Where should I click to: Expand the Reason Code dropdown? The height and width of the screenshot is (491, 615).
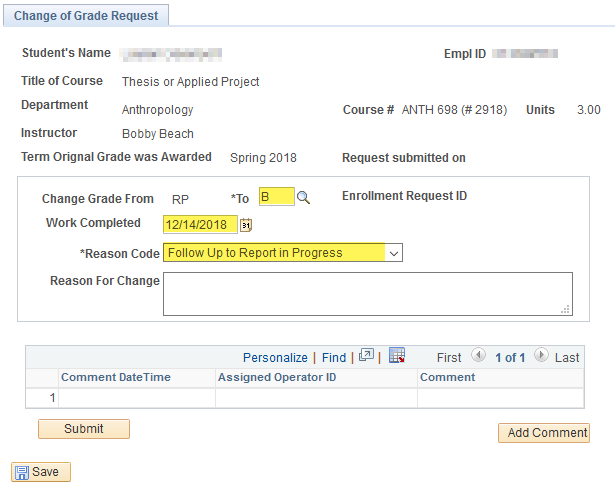(394, 253)
